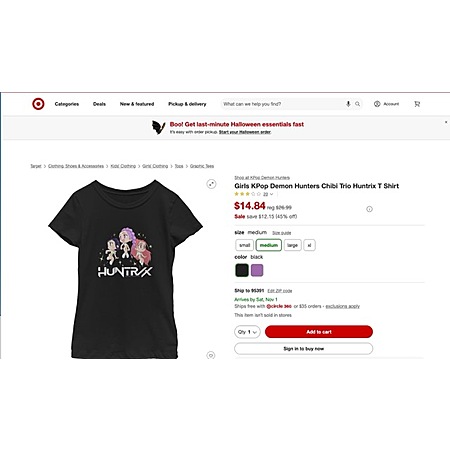Open the Deals menu
450x450 pixels.
pyautogui.click(x=99, y=104)
